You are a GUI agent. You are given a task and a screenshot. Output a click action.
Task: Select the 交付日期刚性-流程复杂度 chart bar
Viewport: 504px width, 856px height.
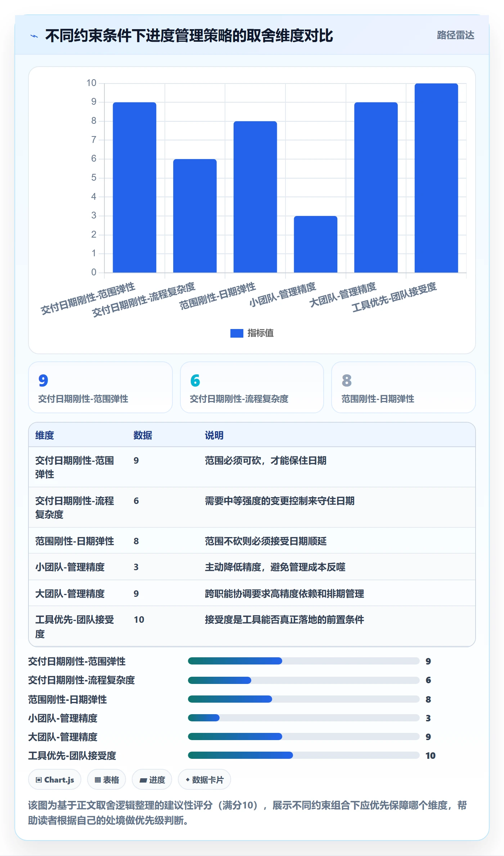(x=195, y=216)
